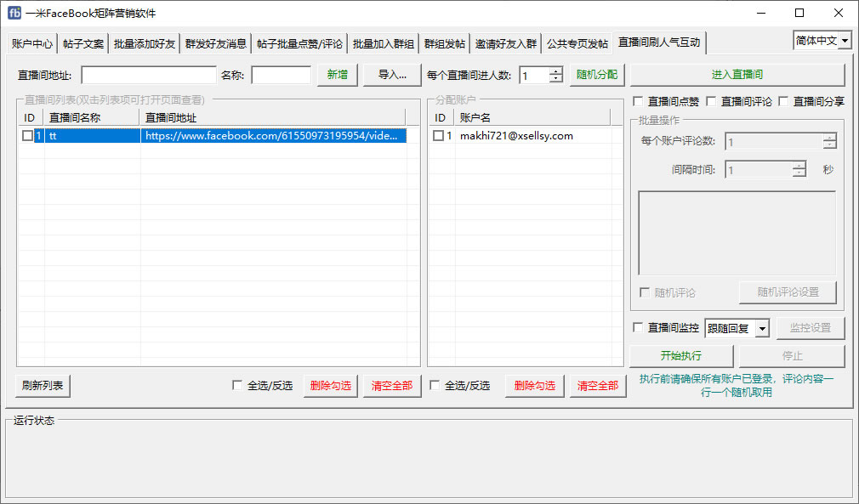Image resolution: width=859 pixels, height=504 pixels.
Task: Open the 账户中心 tab
Action: coord(31,44)
